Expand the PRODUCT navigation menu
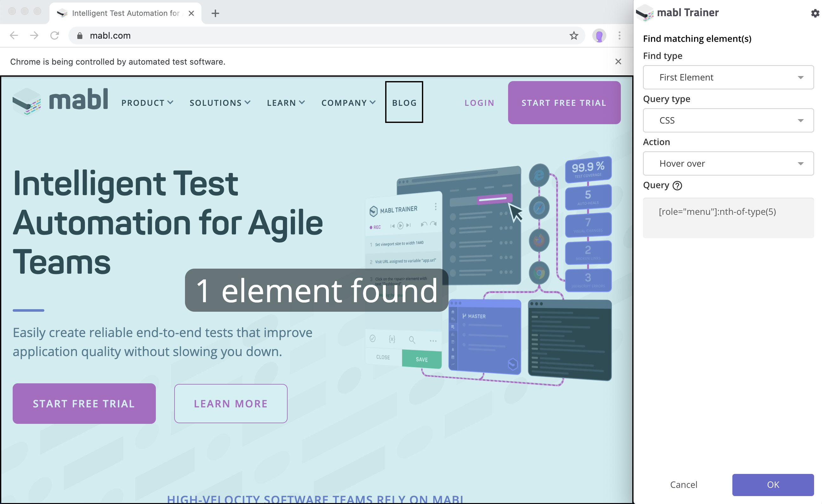 coord(147,103)
